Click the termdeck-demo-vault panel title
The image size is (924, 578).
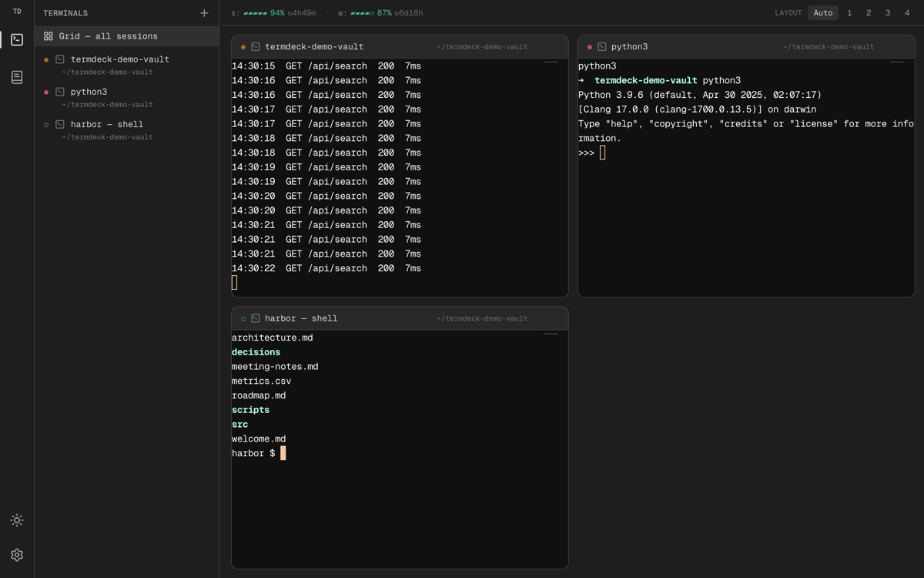(314, 47)
